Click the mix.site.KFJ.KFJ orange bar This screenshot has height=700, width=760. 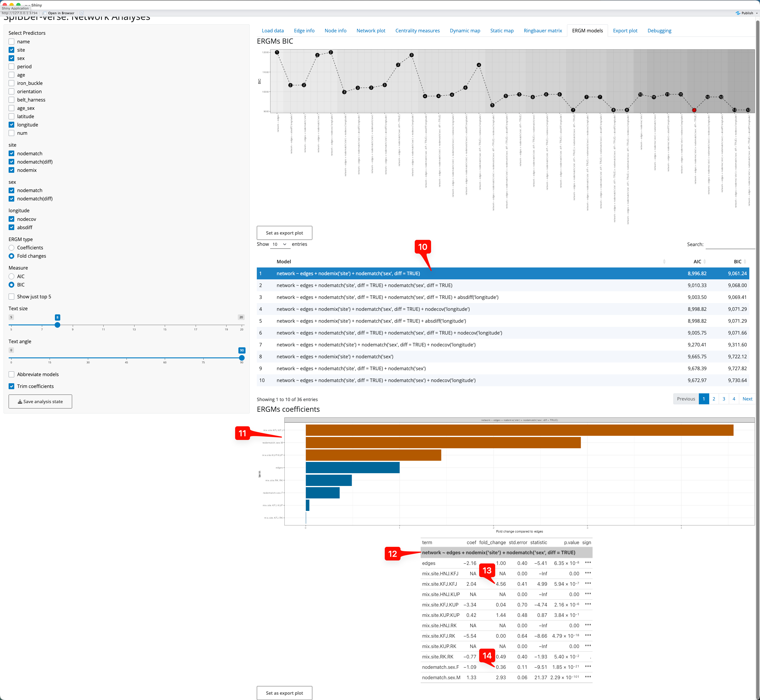click(520, 430)
